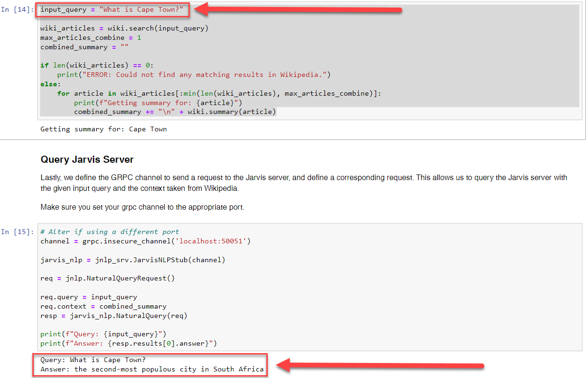Click output 'Answer: the second-most populous city'
Viewport: 588px width, 378px height.
coord(152,370)
